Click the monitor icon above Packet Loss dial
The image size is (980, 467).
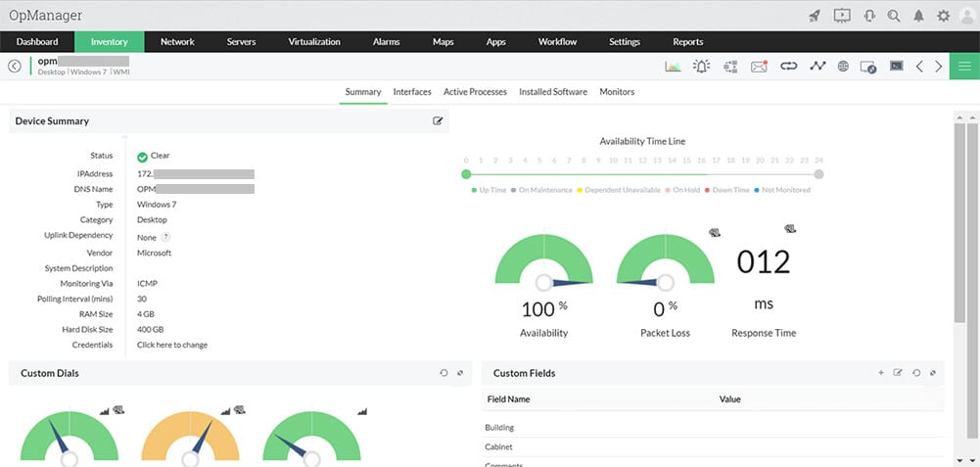coord(715,233)
